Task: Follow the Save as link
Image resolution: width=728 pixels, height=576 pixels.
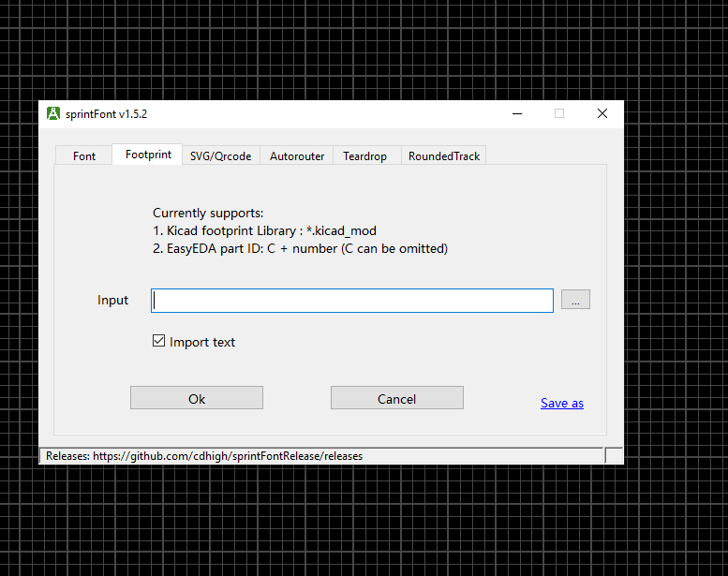Action: click(561, 403)
